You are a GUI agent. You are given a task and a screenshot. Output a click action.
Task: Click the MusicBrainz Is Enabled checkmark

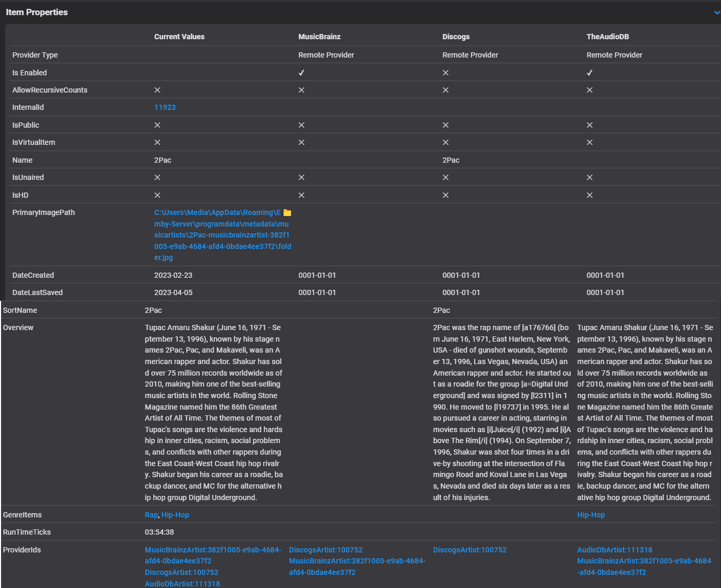coord(301,73)
